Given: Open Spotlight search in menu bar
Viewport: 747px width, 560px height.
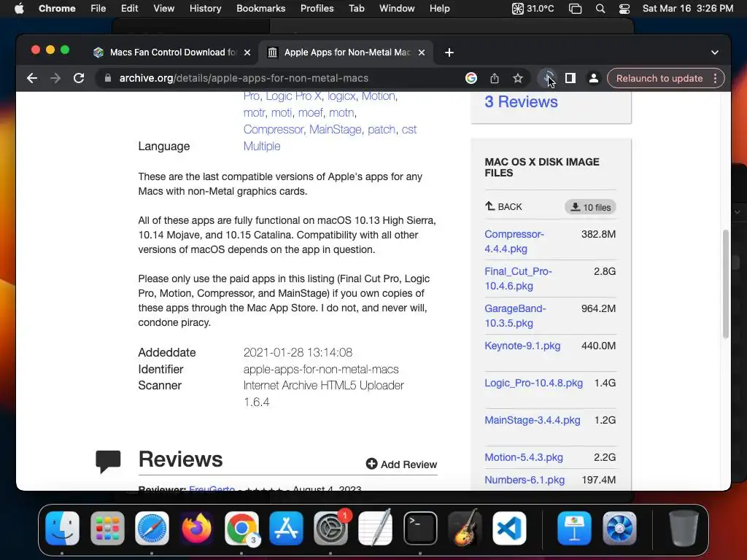Looking at the screenshot, I should 600,8.
